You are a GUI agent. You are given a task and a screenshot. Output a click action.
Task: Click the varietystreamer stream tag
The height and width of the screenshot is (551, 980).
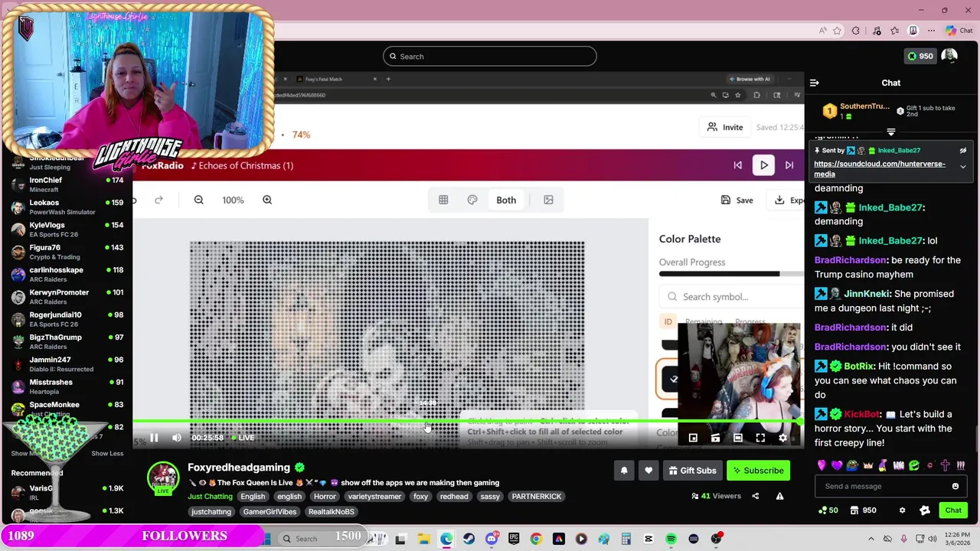click(x=374, y=497)
